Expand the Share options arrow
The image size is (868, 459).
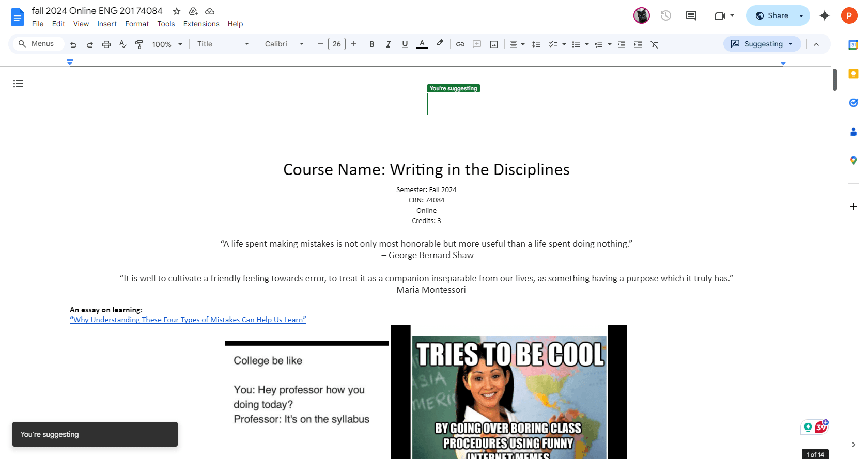[x=801, y=15]
